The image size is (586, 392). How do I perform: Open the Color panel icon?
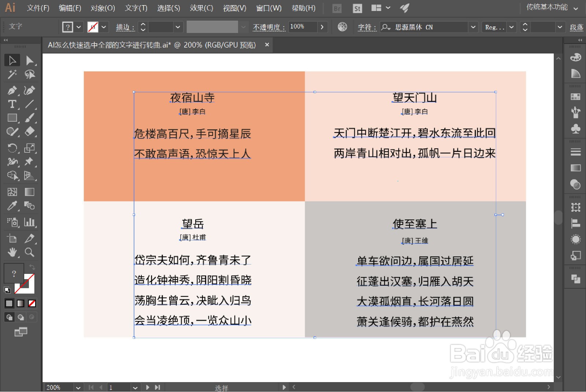575,57
